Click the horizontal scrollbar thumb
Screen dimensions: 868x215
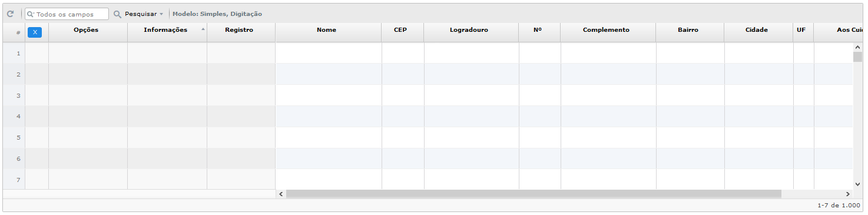pyautogui.click(x=534, y=194)
